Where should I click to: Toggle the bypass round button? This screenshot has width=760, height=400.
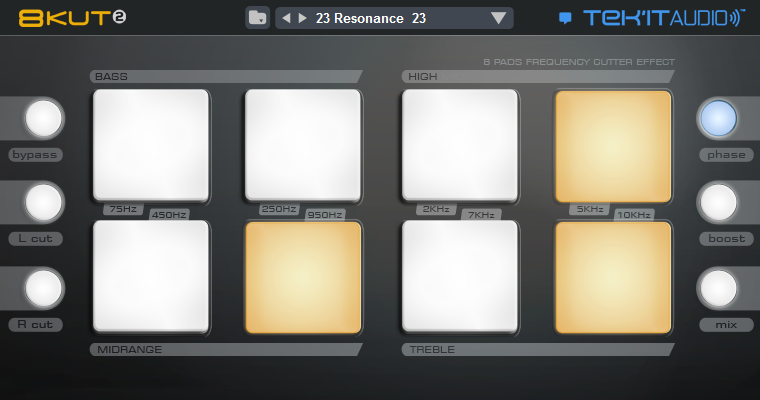tap(44, 118)
